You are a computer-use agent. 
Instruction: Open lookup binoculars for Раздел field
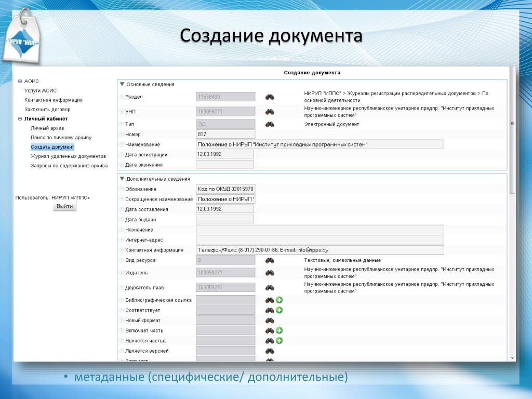pos(270,97)
